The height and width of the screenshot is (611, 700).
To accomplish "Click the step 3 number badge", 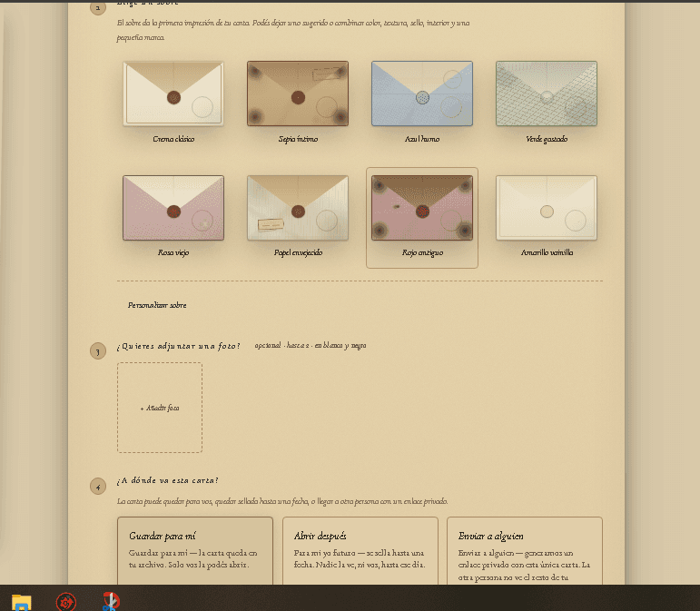I will 98,350.
